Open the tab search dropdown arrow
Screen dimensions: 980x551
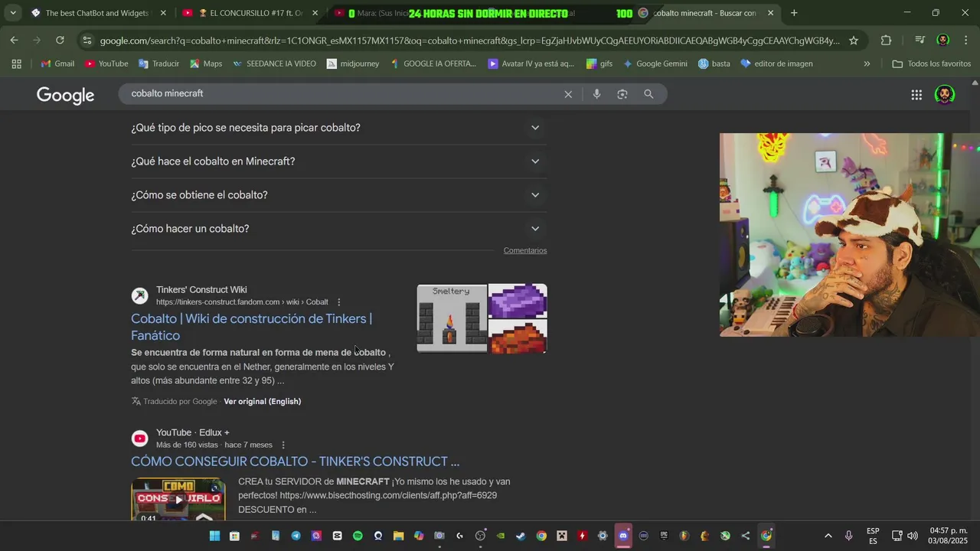tap(12, 13)
